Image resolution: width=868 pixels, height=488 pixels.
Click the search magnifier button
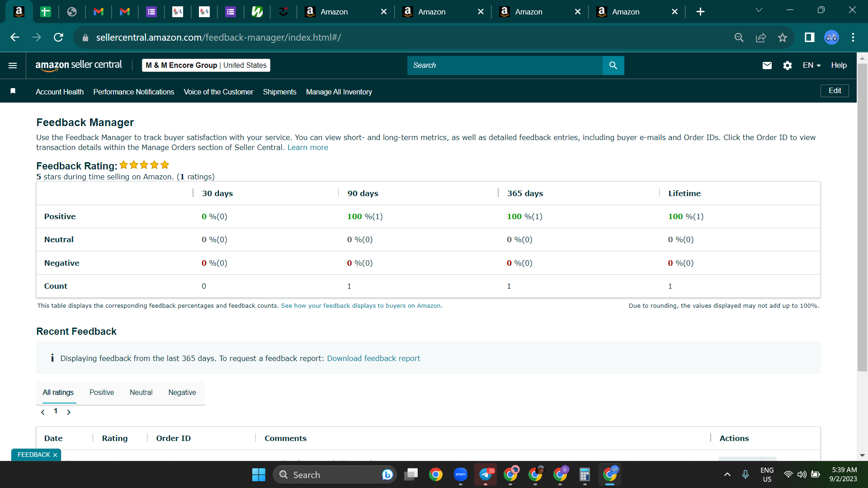click(613, 66)
